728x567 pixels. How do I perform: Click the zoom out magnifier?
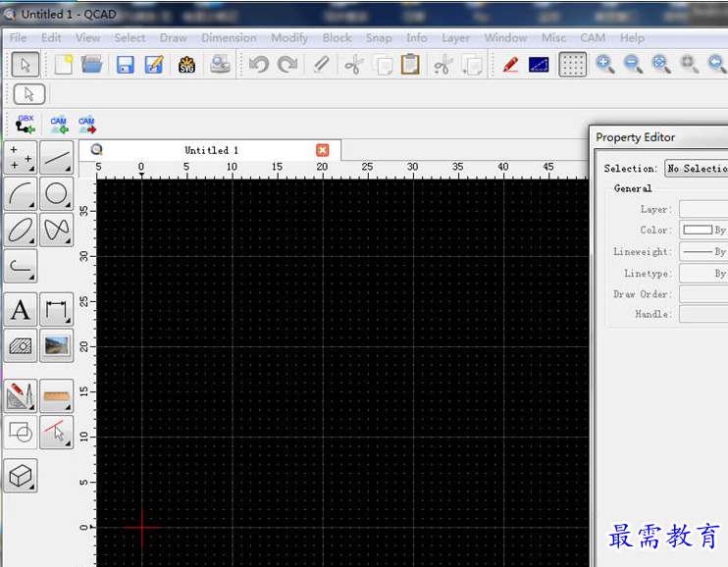633,64
